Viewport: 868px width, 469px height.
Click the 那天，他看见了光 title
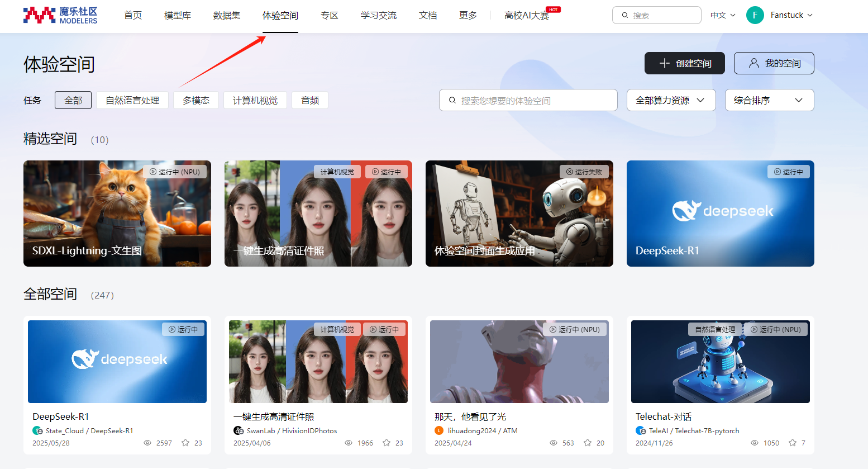tap(470, 416)
